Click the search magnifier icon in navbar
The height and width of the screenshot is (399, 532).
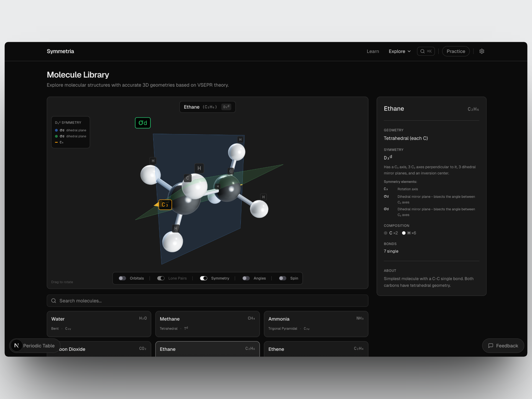(x=422, y=51)
